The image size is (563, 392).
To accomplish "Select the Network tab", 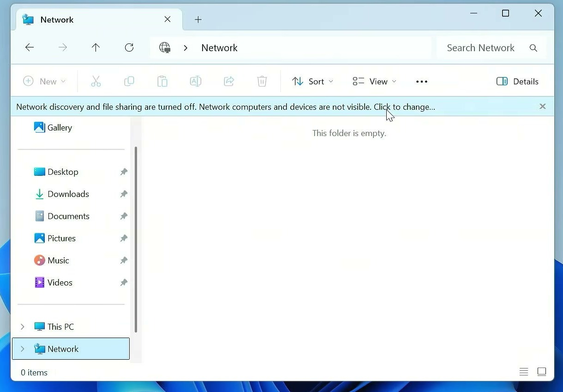I will 99,19.
